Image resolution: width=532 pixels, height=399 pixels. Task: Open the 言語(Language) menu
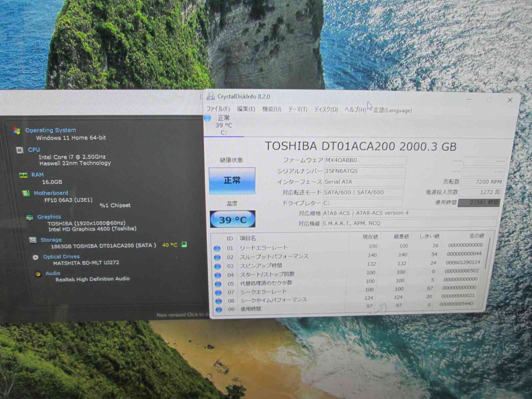pyautogui.click(x=392, y=110)
